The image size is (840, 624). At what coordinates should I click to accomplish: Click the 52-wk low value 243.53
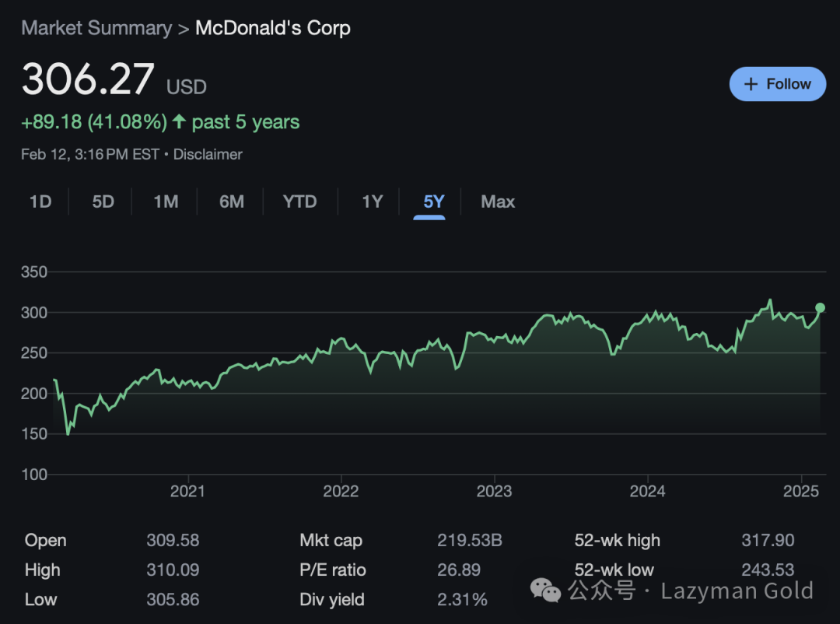pos(768,570)
